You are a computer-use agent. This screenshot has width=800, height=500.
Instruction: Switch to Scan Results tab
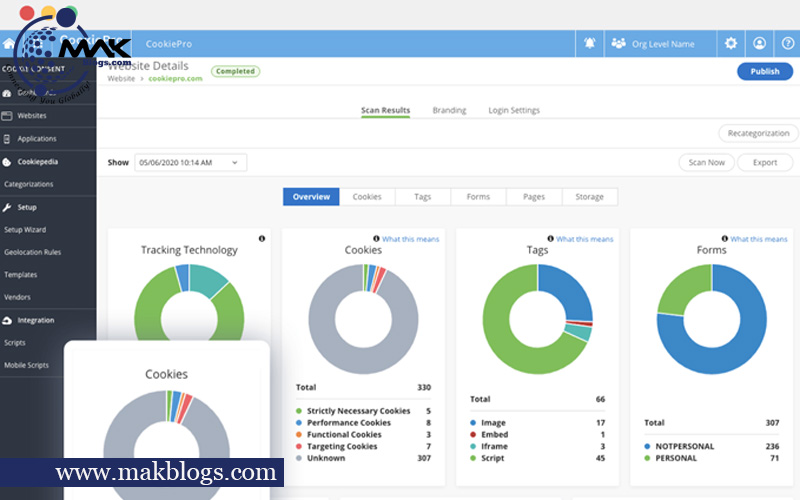pyautogui.click(x=385, y=110)
